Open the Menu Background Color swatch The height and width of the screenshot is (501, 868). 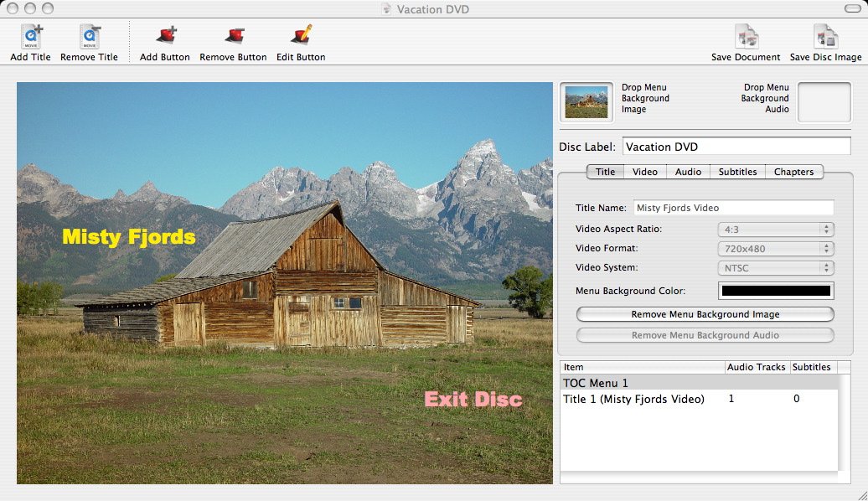pos(776,291)
